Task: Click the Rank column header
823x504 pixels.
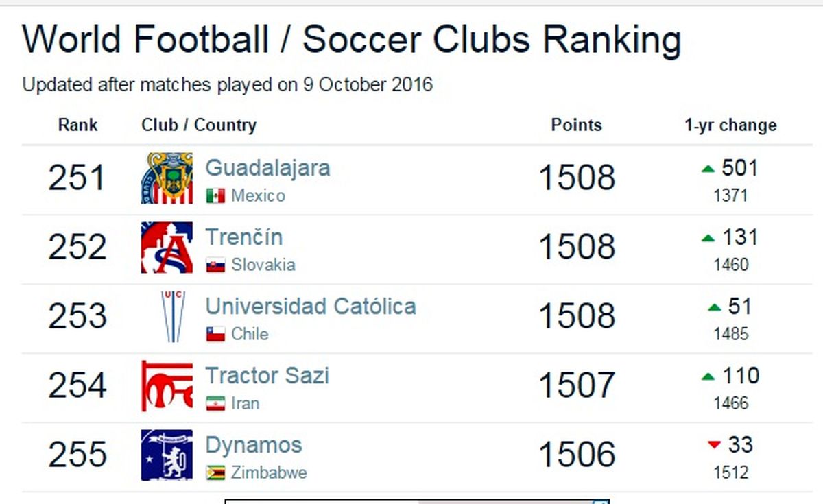Action: click(77, 125)
